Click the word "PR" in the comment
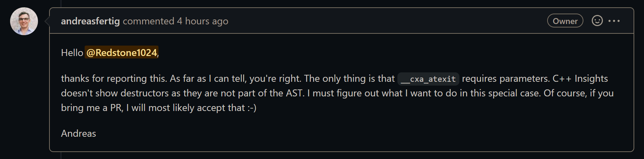 tap(116, 108)
